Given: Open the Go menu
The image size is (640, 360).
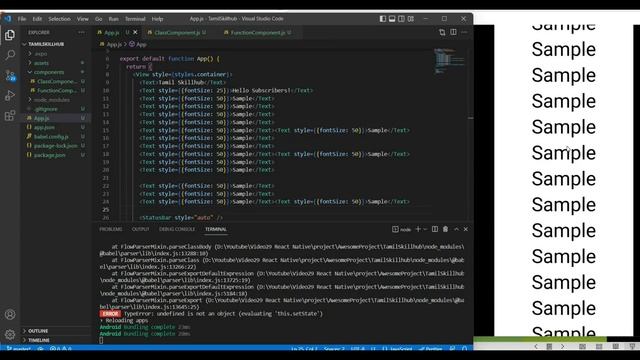Looking at the screenshot, I should click(x=99, y=19).
